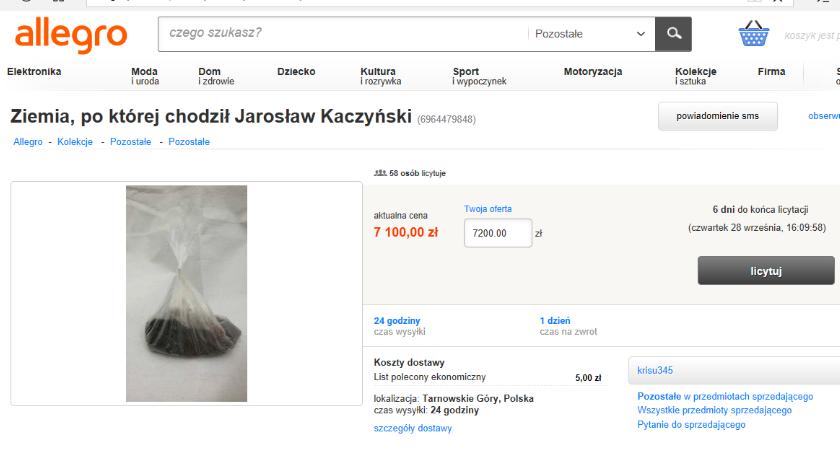
Task: Click the bidders icon beside 58 osób licytuje
Action: click(380, 173)
